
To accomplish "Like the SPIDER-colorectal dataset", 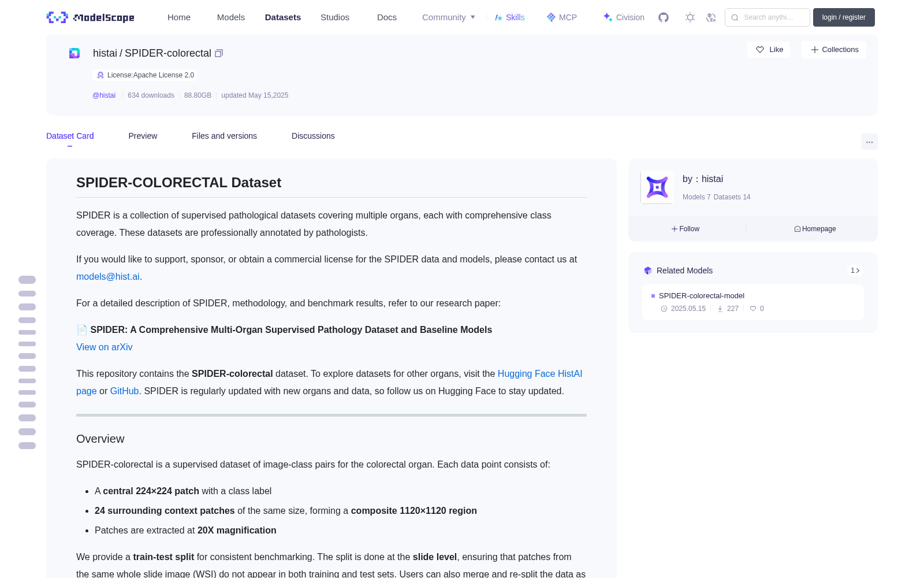I will click(769, 50).
